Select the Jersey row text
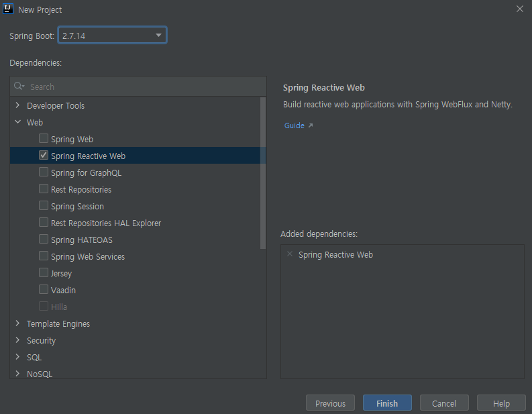This screenshot has height=414, width=532. [61, 274]
